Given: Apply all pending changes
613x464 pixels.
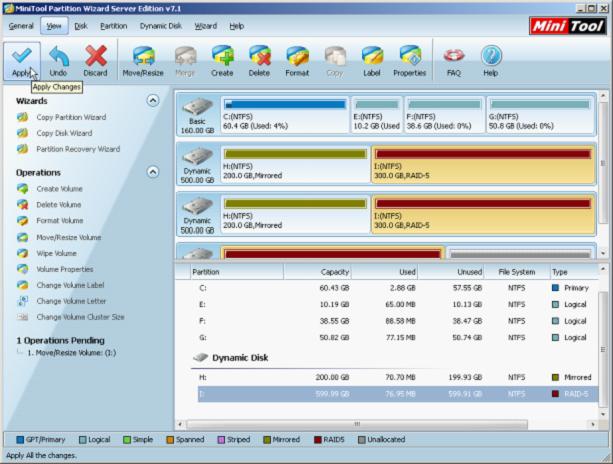Looking at the screenshot, I should (22, 61).
